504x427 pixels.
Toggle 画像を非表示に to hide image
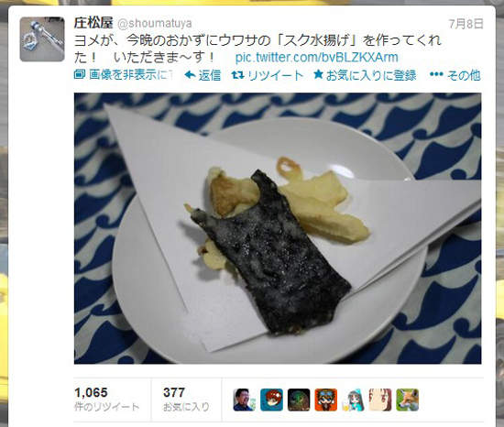coord(124,75)
